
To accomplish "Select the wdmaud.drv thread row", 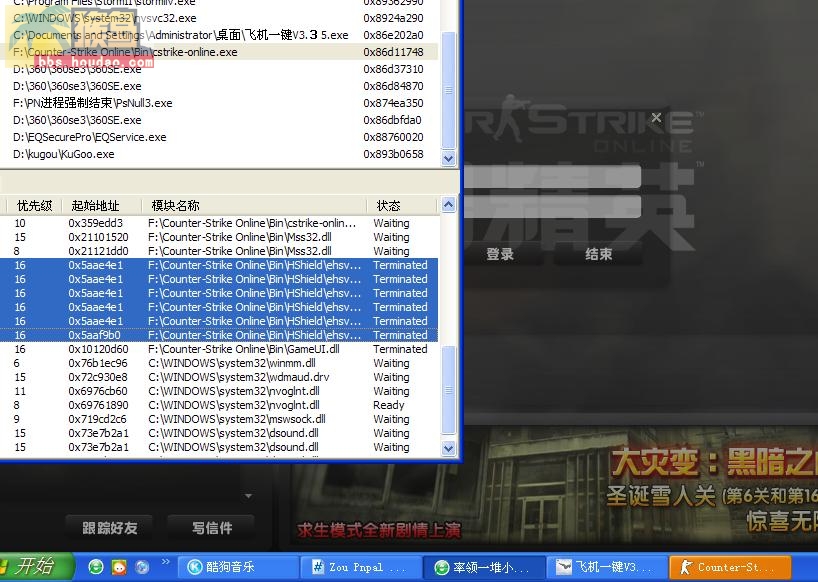I will click(219, 377).
